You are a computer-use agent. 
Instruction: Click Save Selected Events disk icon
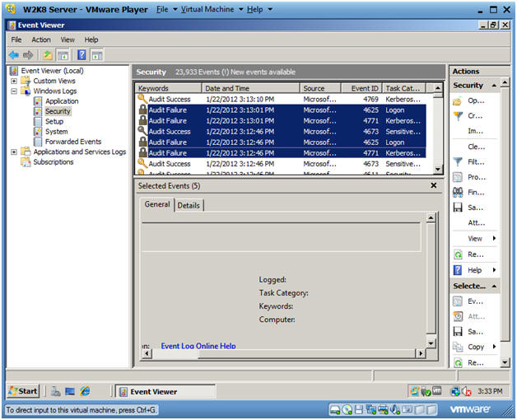458,332
